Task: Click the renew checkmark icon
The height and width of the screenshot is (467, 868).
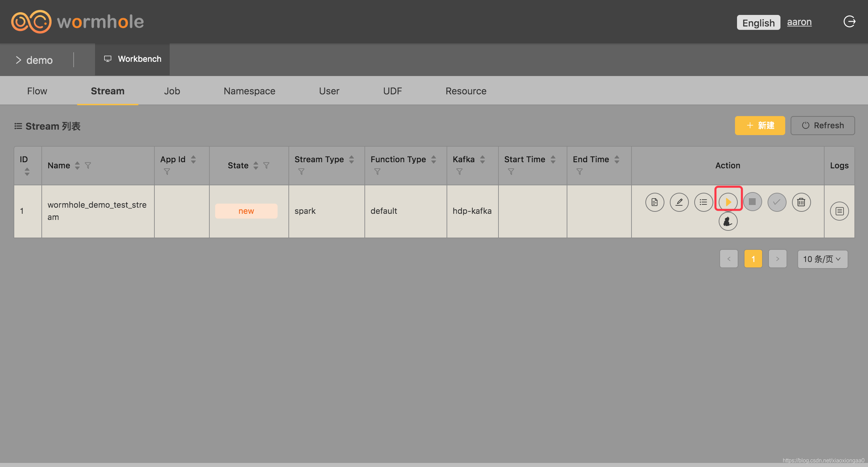Action: (777, 202)
